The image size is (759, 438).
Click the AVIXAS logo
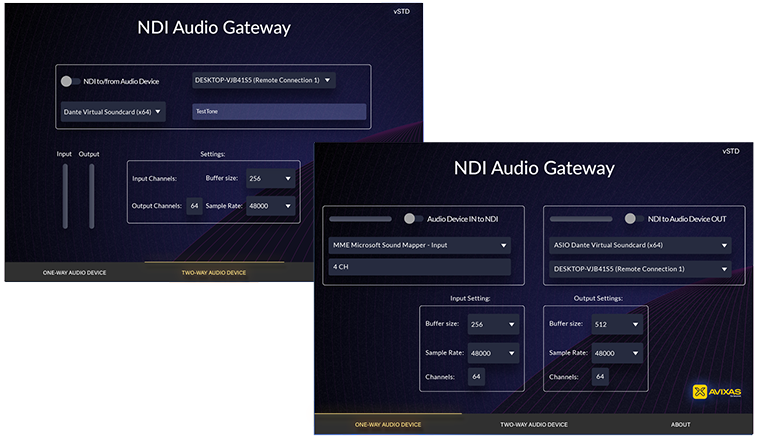(x=717, y=392)
